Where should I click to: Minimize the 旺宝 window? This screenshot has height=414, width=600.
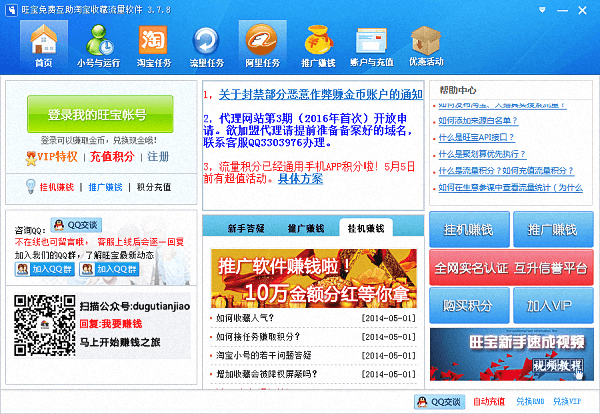[x=562, y=10]
